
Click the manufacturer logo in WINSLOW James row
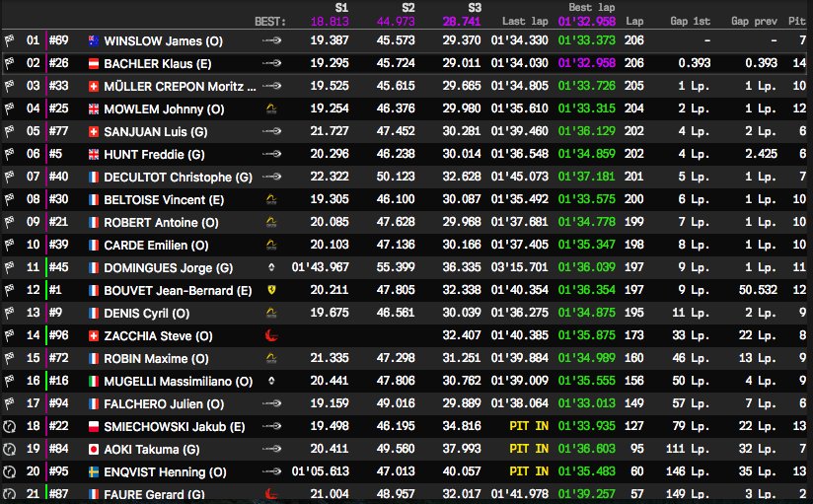[271, 40]
